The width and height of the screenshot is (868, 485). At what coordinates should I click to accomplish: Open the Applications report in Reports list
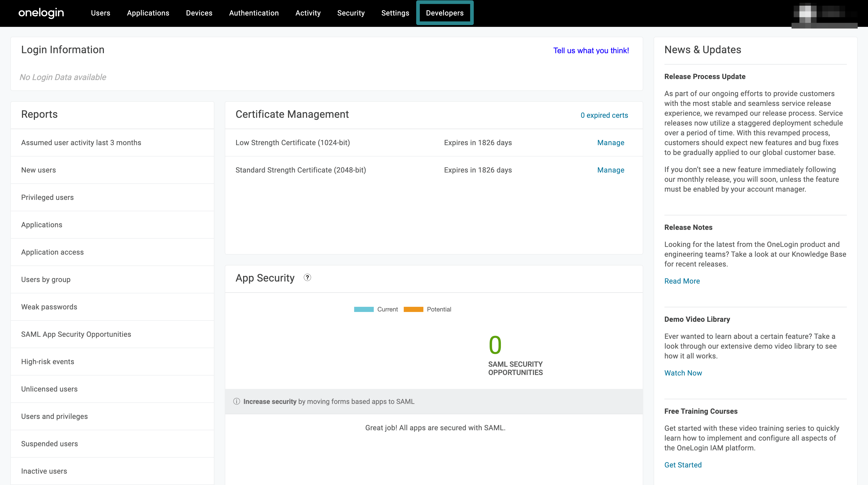112,225
